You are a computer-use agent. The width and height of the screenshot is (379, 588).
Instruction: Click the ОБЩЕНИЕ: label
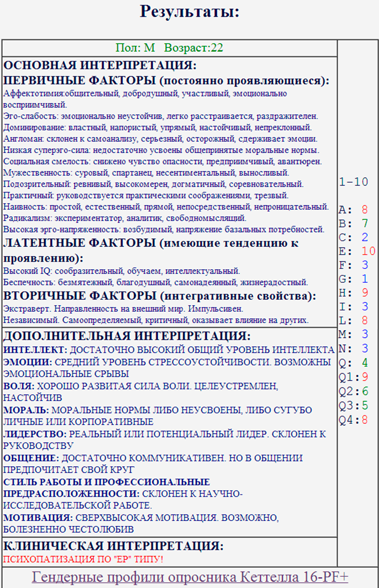tap(31, 458)
